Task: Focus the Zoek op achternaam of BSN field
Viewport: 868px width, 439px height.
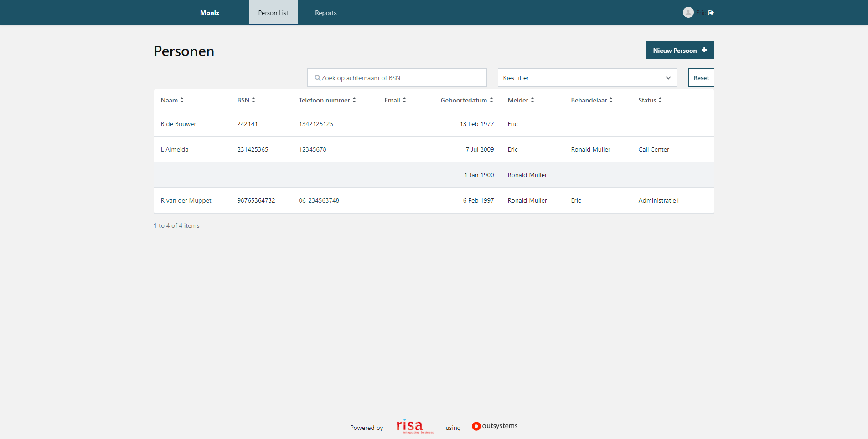Action: (397, 77)
